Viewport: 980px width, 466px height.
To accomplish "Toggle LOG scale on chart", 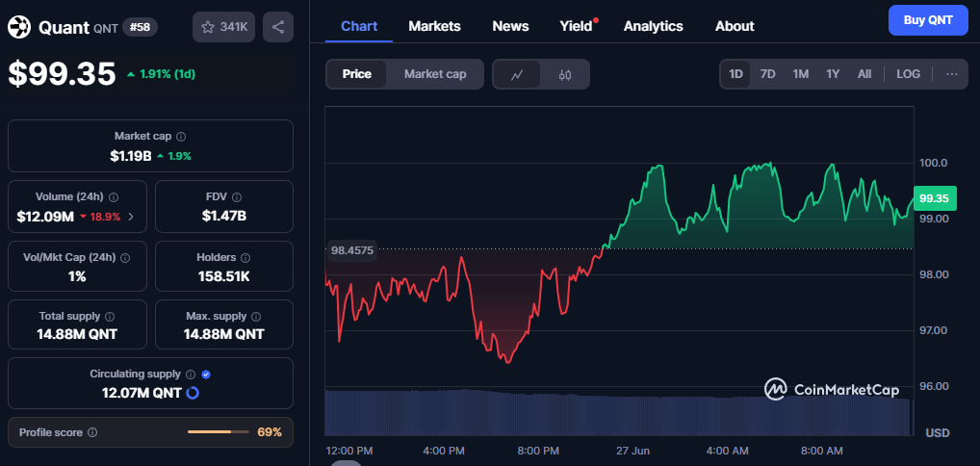I will (x=908, y=74).
